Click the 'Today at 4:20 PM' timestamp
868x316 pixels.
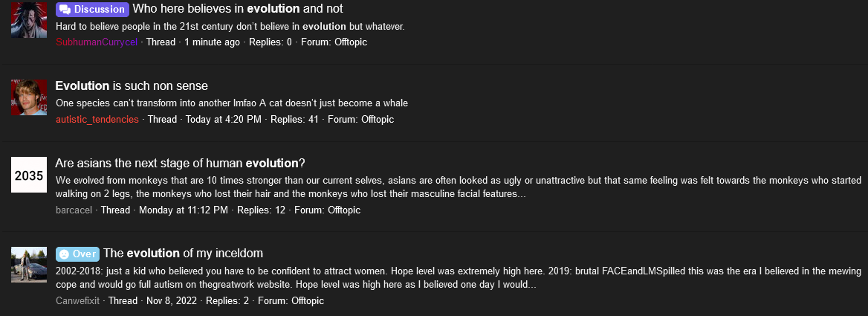click(224, 120)
